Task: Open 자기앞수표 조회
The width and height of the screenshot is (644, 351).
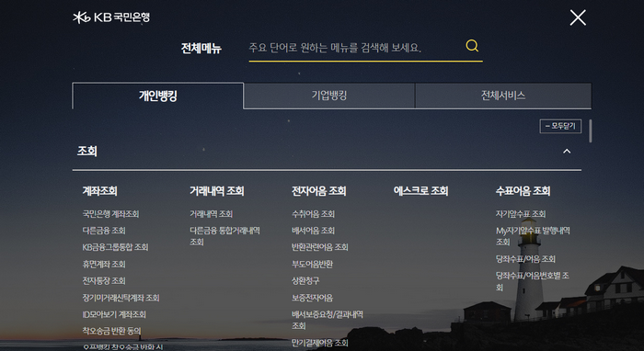Action: 521,214
